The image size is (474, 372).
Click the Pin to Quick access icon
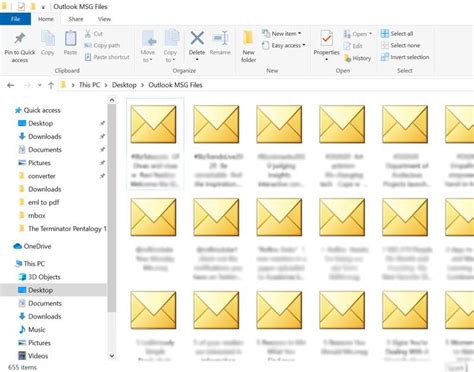point(20,38)
